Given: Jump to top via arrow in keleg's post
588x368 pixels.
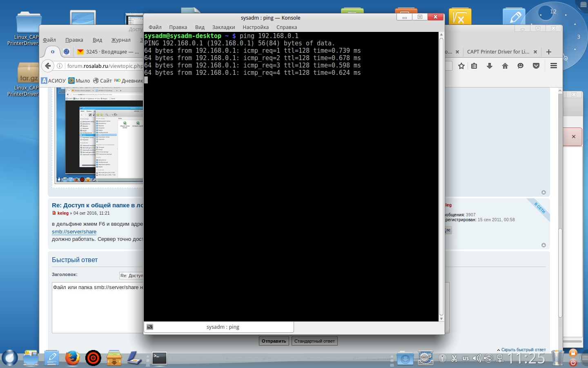Looking at the screenshot, I should click(x=543, y=245).
